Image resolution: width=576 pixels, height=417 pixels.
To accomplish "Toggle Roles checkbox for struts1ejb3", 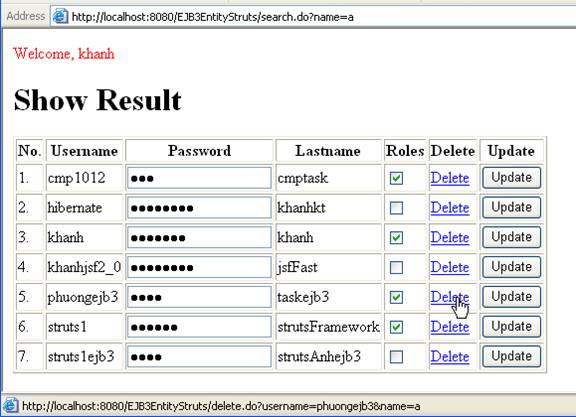I will point(396,357).
